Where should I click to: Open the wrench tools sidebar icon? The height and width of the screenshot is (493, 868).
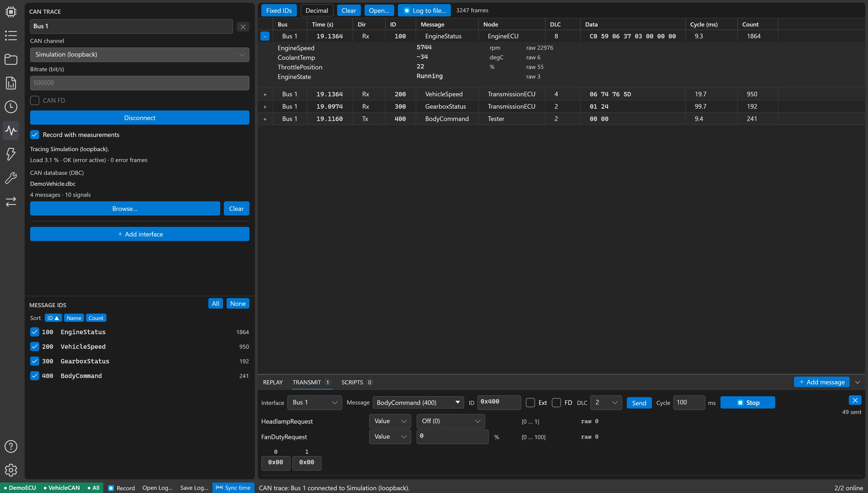(x=11, y=178)
